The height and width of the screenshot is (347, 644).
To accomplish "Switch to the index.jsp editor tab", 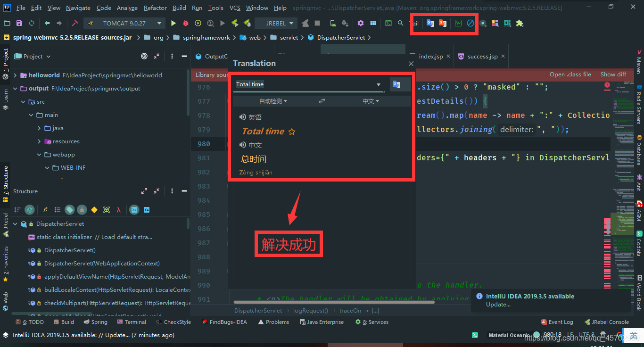I will 430,56.
